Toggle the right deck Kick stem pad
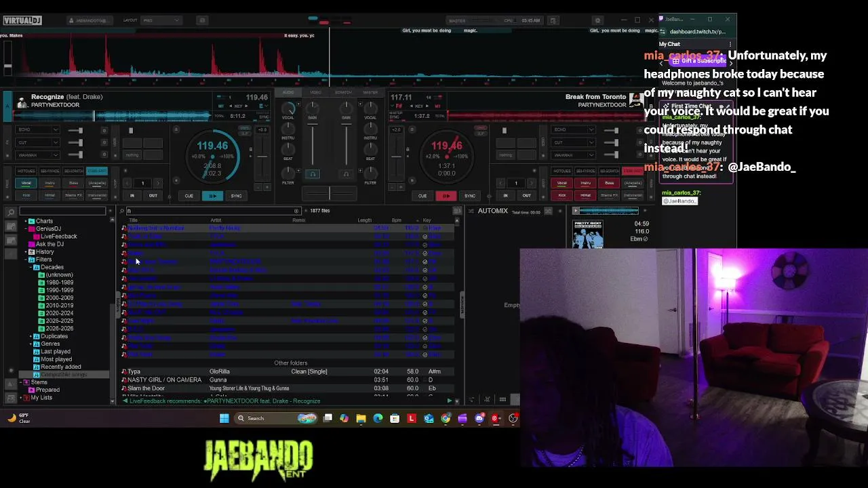 [x=562, y=195]
